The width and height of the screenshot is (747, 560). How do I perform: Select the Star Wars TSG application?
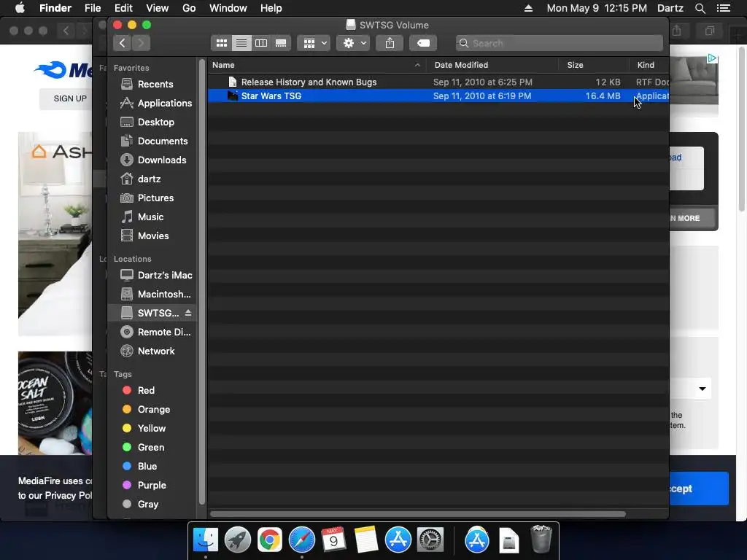438,96
